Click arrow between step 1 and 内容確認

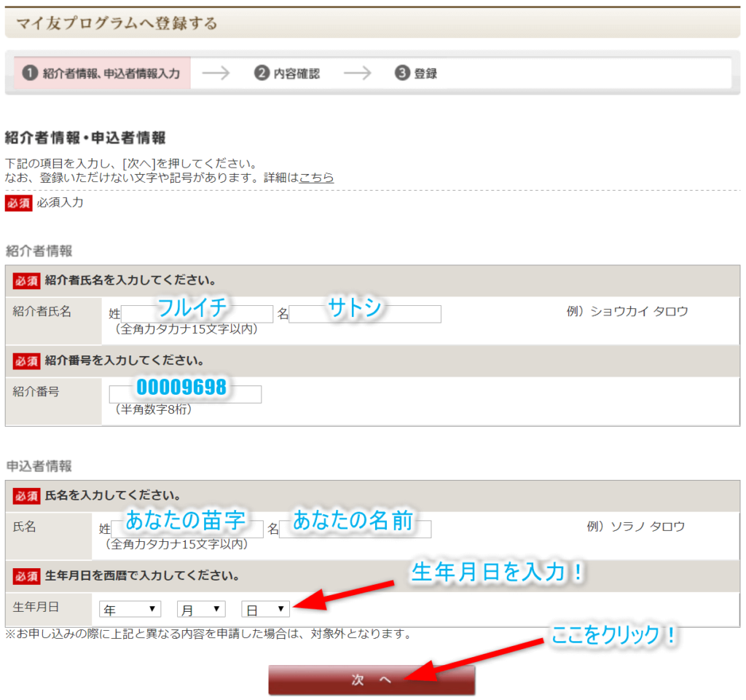tap(216, 73)
